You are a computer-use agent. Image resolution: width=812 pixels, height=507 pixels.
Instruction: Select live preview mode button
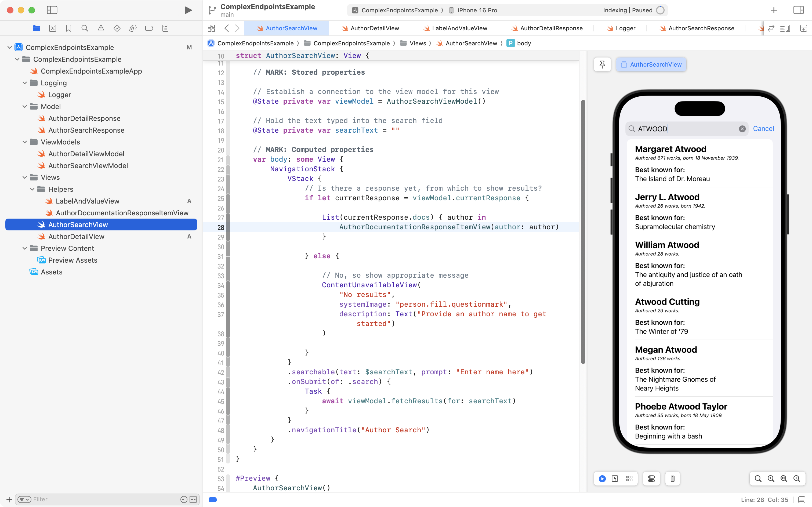click(602, 479)
